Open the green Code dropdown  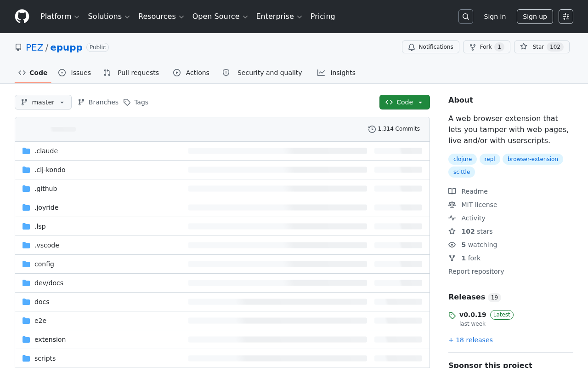coord(405,102)
